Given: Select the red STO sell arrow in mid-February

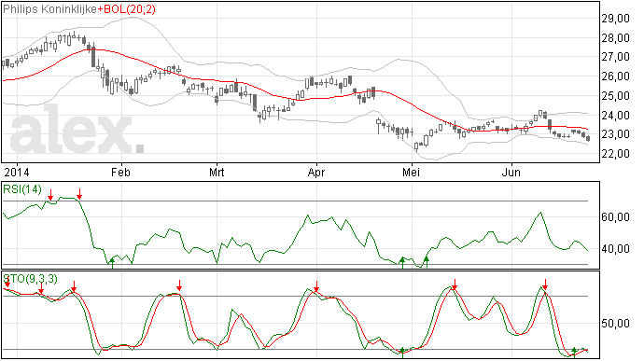Looking at the screenshot, I should (179, 285).
